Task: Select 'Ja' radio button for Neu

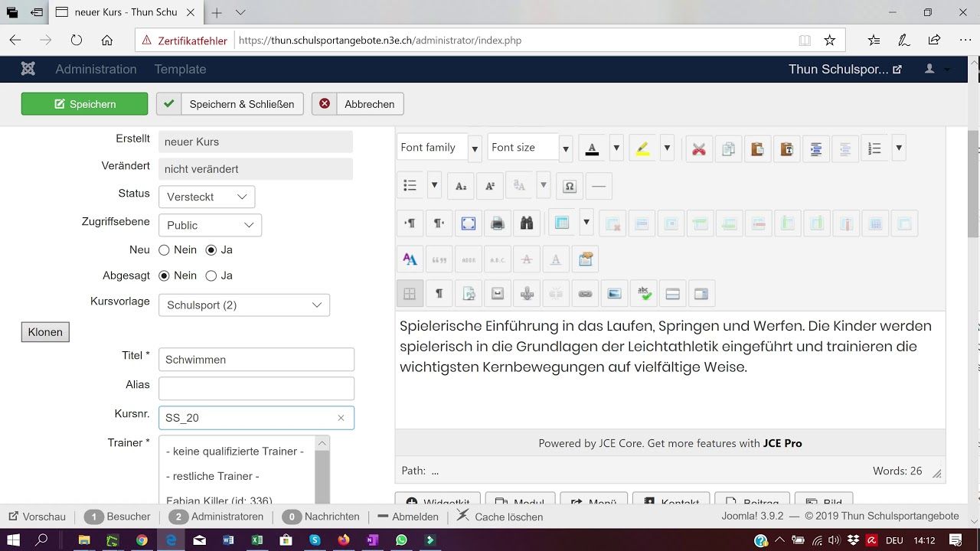Action: 211,250
